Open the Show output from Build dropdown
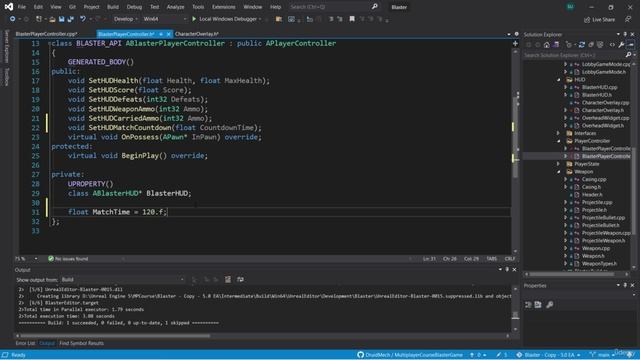The width and height of the screenshot is (640, 360). tap(122, 280)
